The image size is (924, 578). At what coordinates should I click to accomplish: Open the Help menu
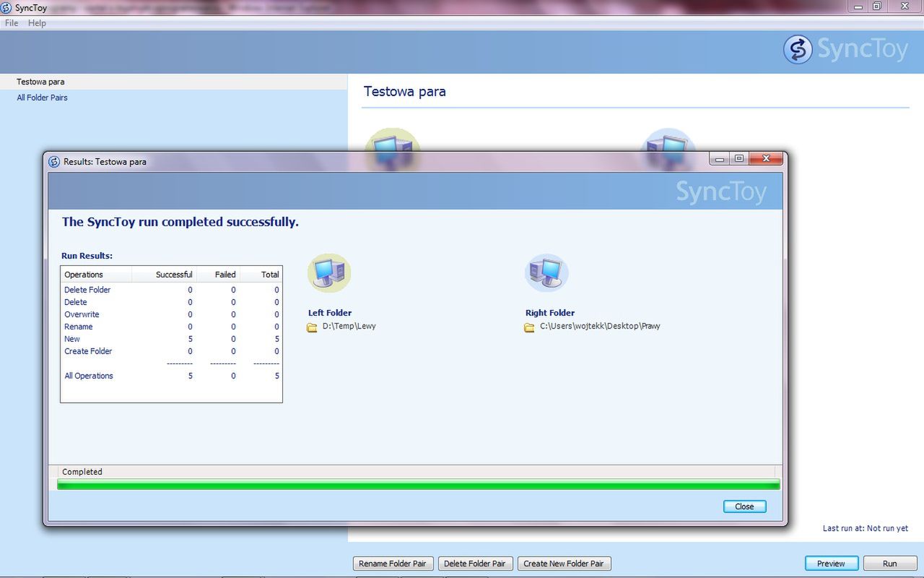pyautogui.click(x=37, y=23)
